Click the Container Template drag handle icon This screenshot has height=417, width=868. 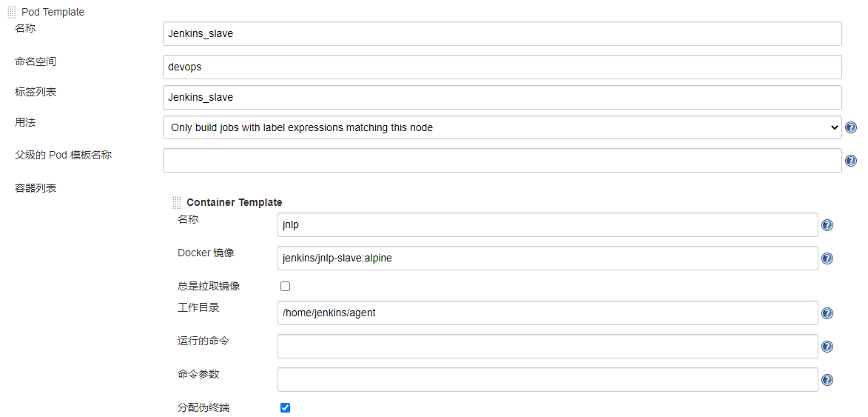pyautogui.click(x=176, y=202)
